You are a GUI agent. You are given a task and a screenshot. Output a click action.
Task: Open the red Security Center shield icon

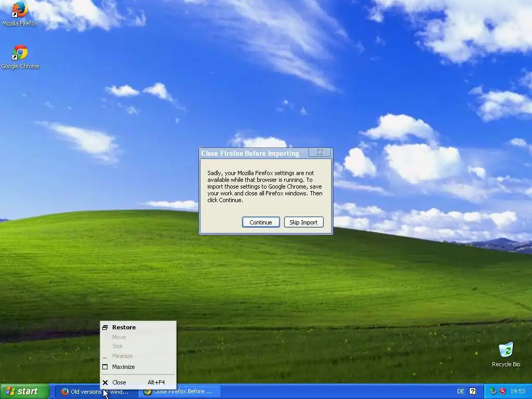pos(502,391)
